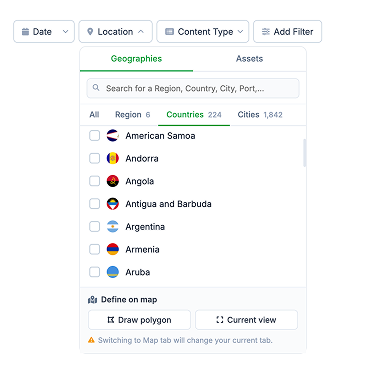
Task: Open the Cities 1,842 tab
Action: tap(260, 115)
